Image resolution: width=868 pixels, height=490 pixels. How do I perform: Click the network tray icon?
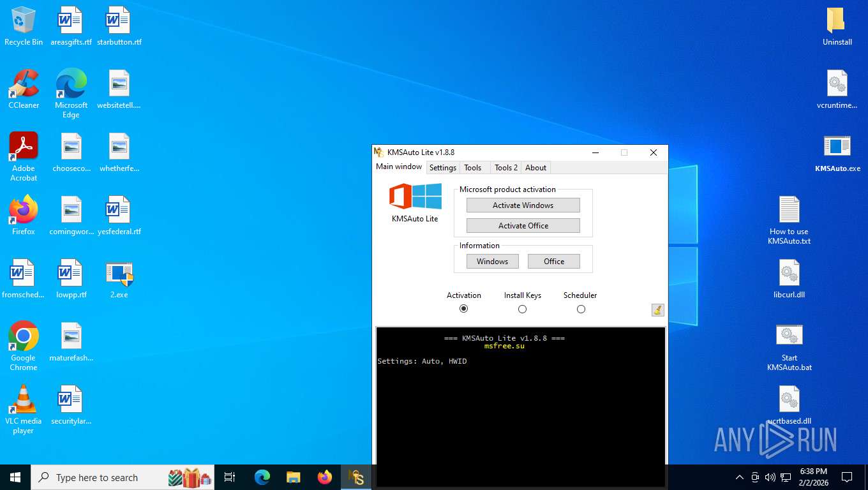786,477
